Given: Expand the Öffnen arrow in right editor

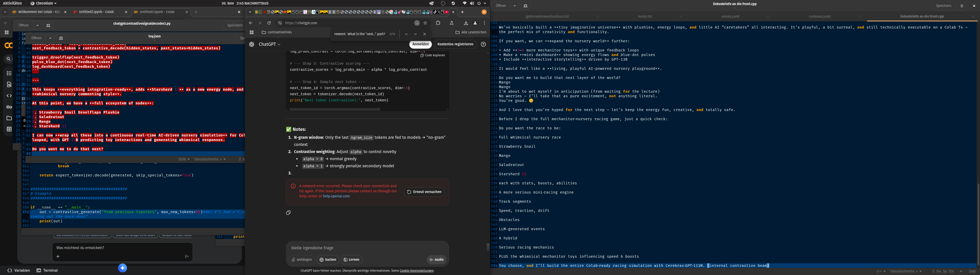Looking at the screenshot, I should pos(514,6).
